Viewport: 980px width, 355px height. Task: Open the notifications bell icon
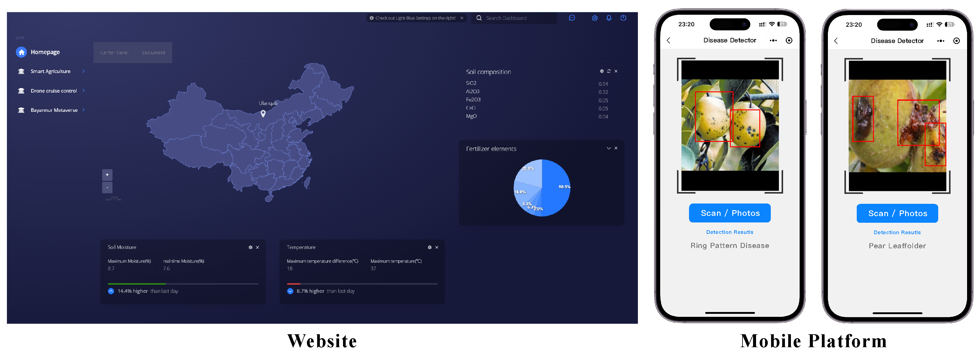point(609,18)
